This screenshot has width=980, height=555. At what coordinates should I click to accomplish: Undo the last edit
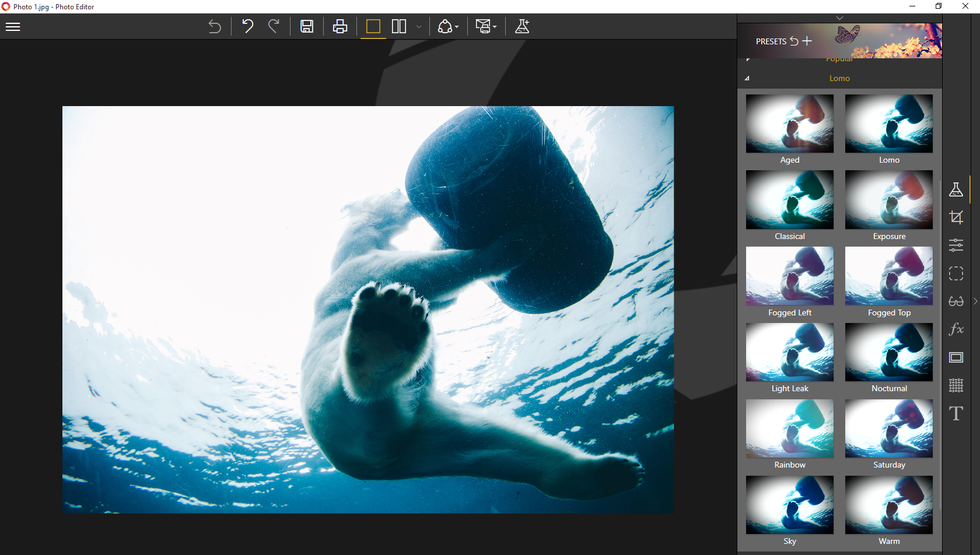point(247,27)
